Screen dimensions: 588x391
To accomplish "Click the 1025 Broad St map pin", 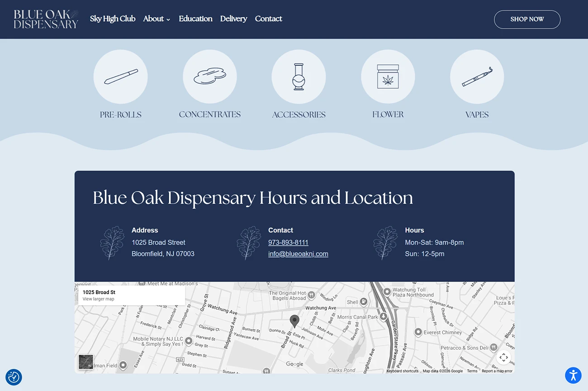I will pos(294,321).
